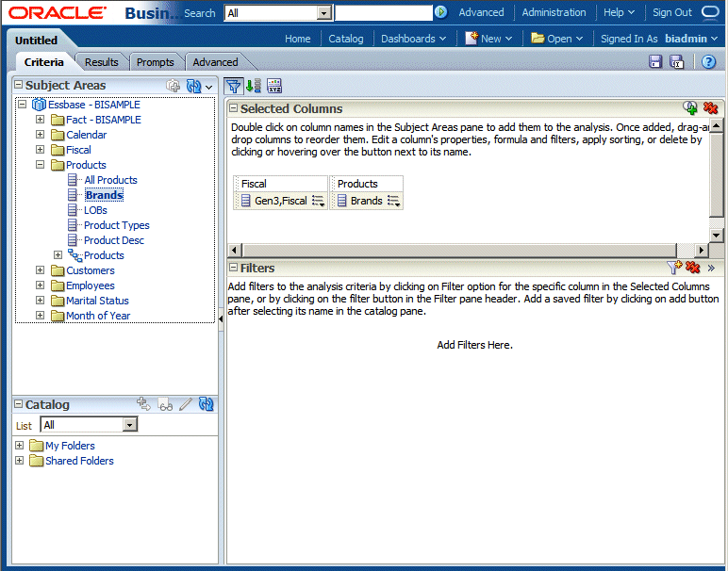Click the Products hierarchy icon
This screenshot has height=571, width=728.
74,255
